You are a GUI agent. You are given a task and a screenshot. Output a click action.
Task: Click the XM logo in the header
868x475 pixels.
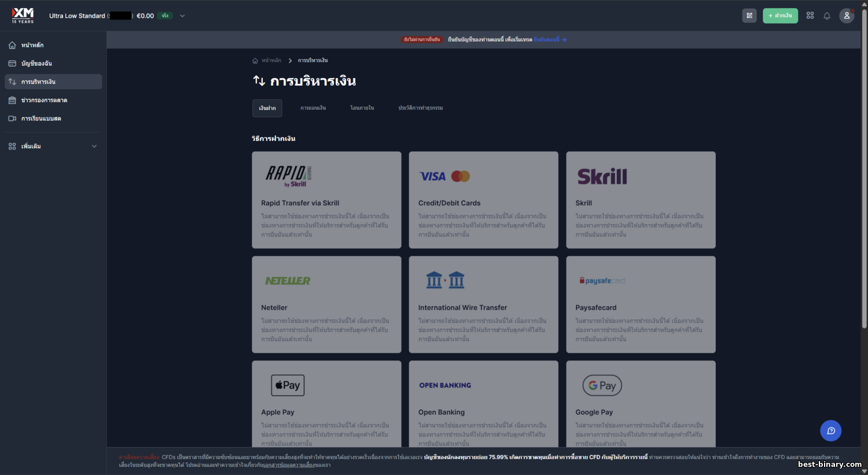pyautogui.click(x=23, y=15)
